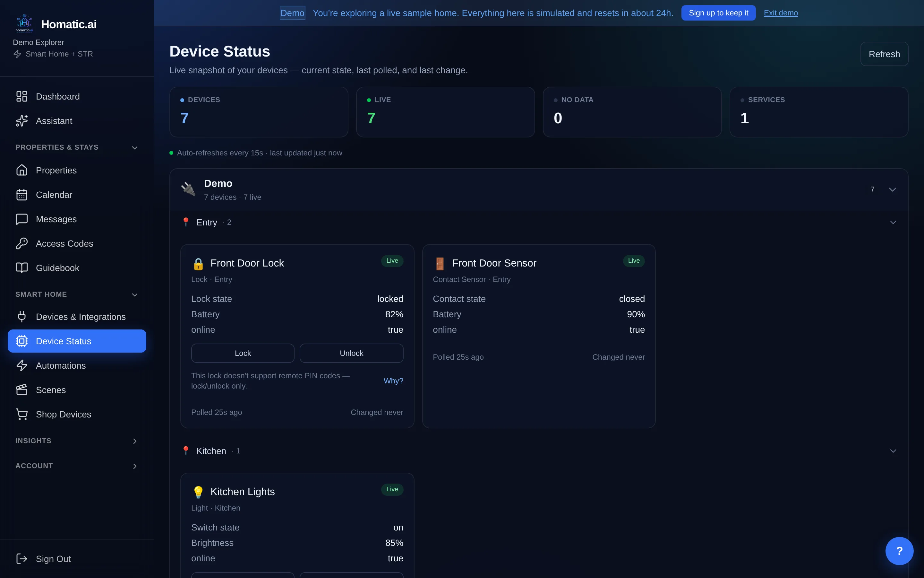Viewport: 924px width, 578px height.
Task: Go to Access Codes
Action: tap(77, 243)
